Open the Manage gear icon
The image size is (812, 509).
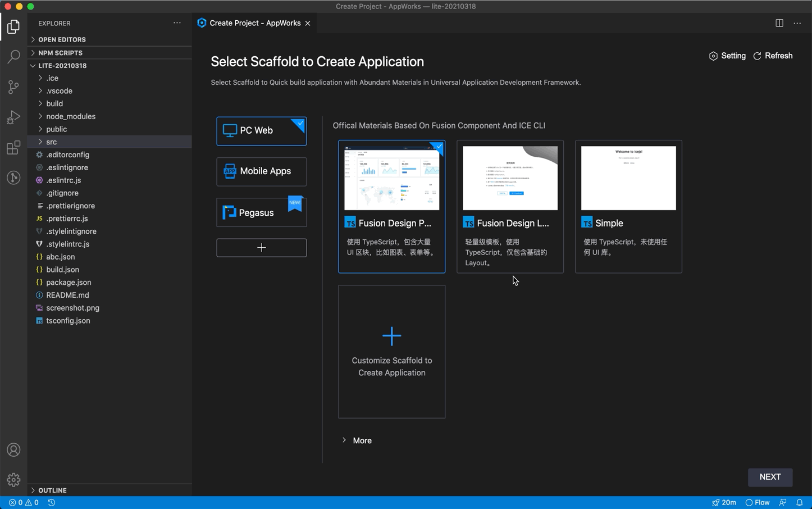13,480
